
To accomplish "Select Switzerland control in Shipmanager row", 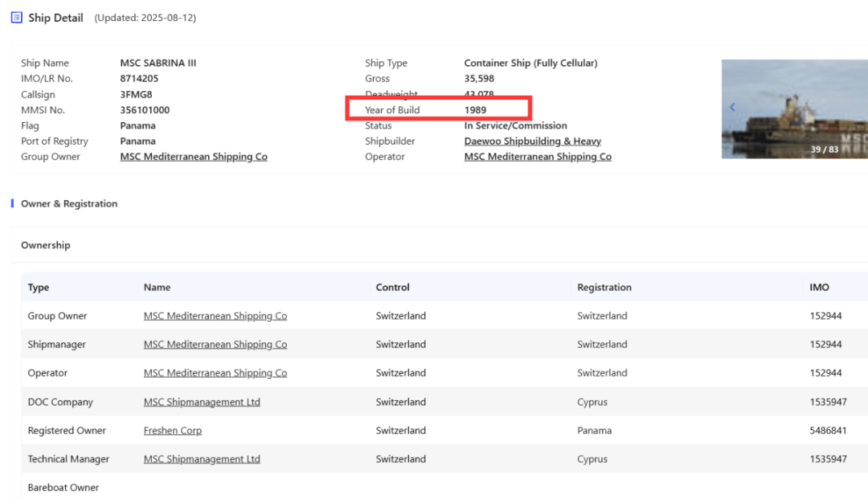I will (x=401, y=345).
